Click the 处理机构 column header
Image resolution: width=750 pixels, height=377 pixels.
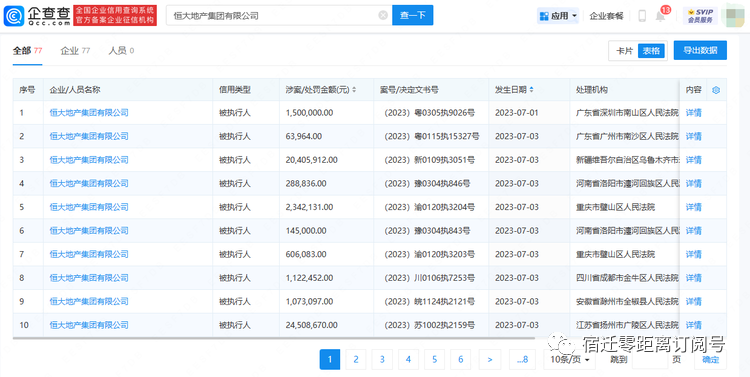coord(592,90)
